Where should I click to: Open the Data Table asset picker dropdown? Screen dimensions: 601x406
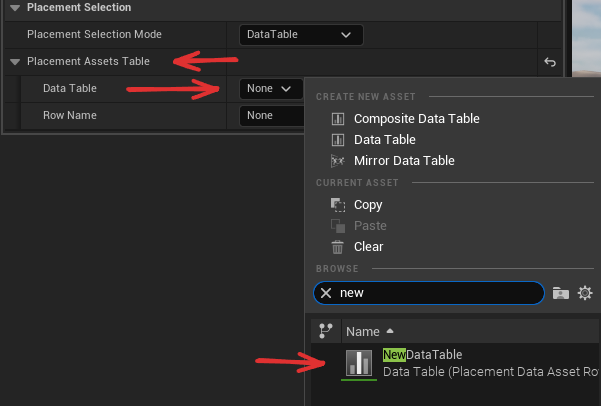pos(270,89)
